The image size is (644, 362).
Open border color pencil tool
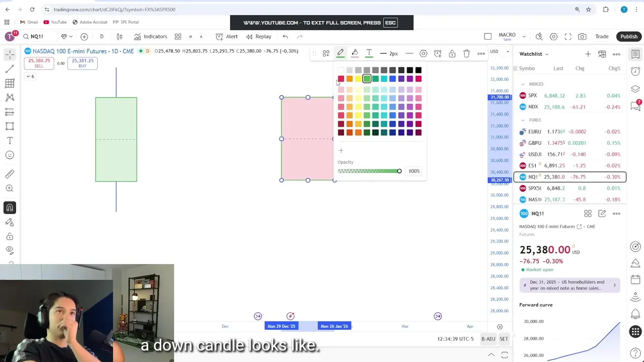pos(341,53)
